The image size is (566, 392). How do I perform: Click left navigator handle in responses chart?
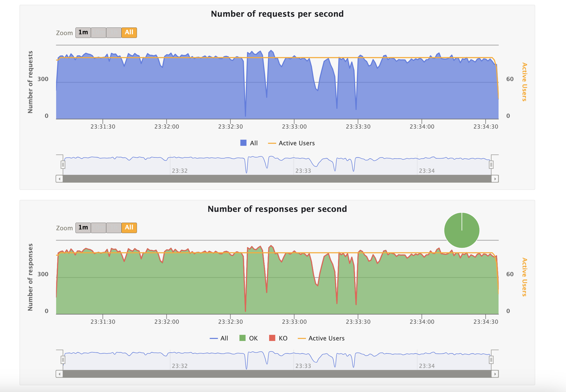click(63, 360)
